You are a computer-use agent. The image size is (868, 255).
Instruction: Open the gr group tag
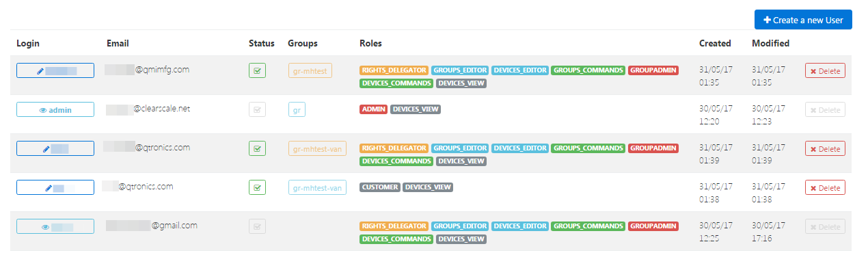pos(297,109)
